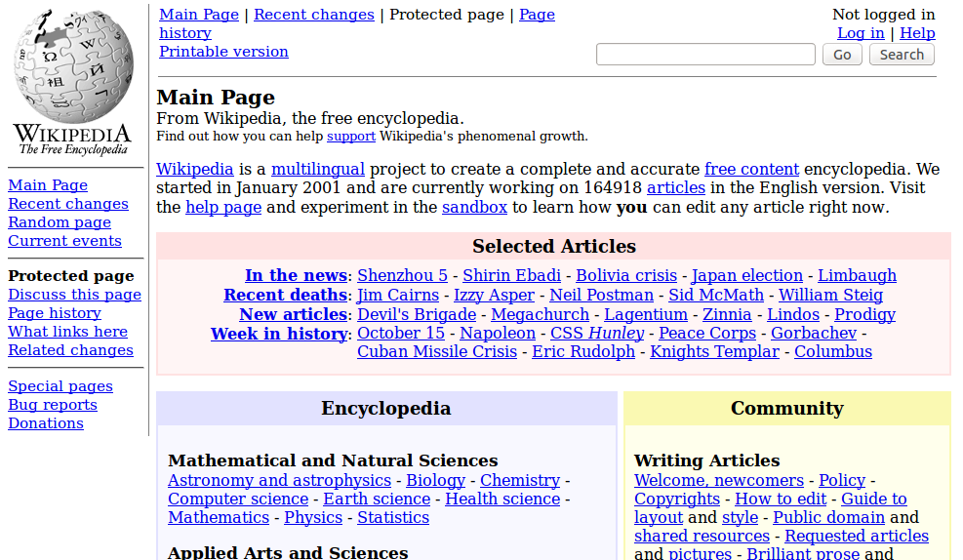Viewport: 963px width, 560px height.
Task: Open Bug reports link
Action: click(53, 405)
